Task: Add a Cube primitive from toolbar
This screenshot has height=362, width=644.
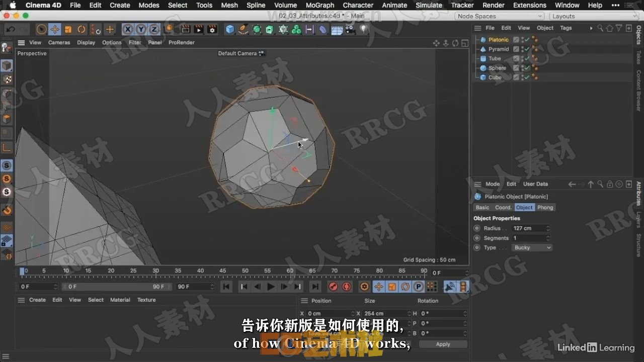Action: [230, 29]
